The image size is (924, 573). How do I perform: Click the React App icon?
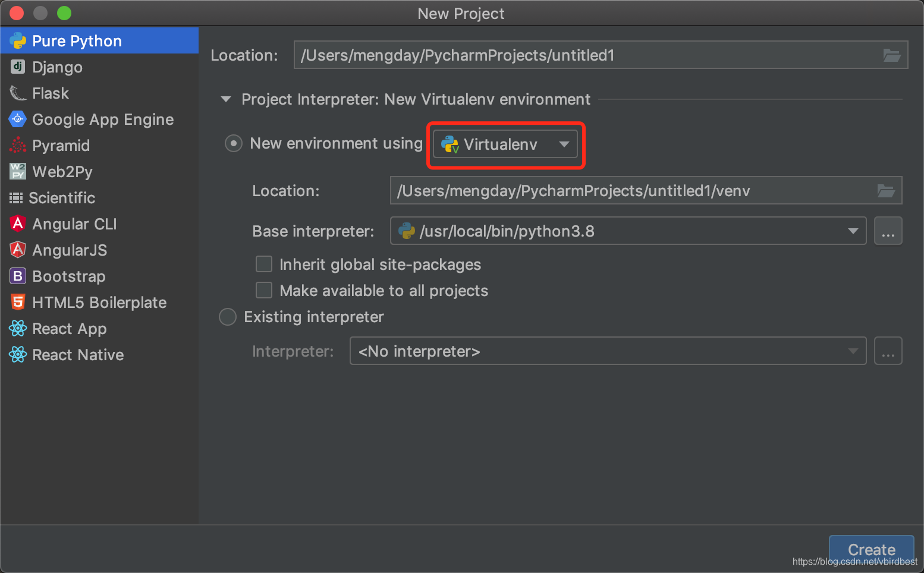click(18, 328)
